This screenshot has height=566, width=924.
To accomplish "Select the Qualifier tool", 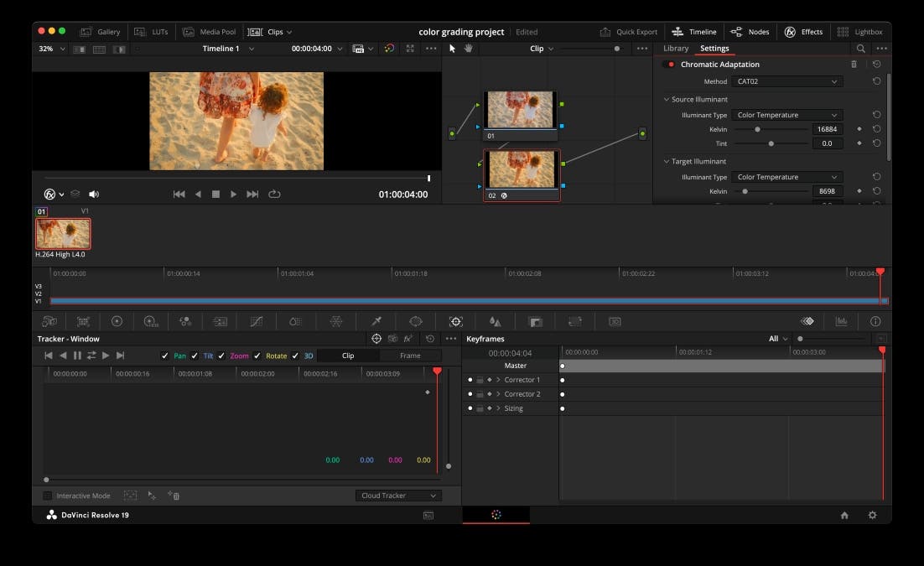I will click(375, 321).
